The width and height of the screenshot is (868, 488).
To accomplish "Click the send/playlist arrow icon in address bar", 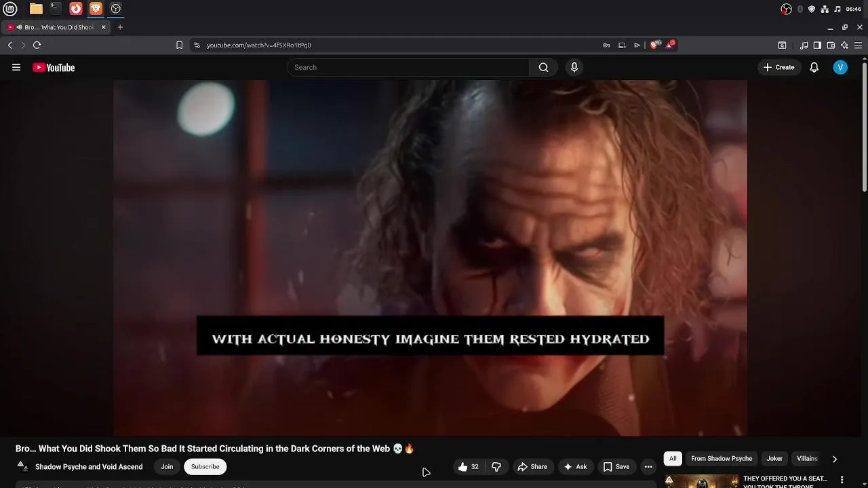I will pyautogui.click(x=637, y=45).
